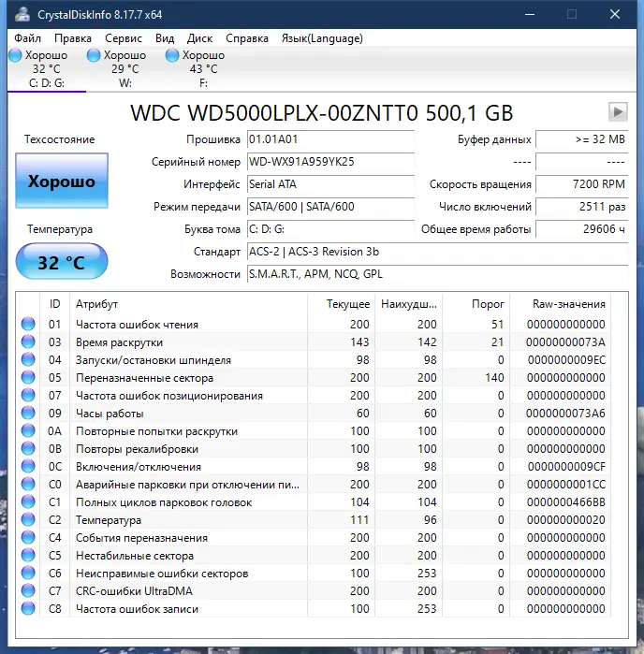Click status orb for attribute C6

coord(28,573)
